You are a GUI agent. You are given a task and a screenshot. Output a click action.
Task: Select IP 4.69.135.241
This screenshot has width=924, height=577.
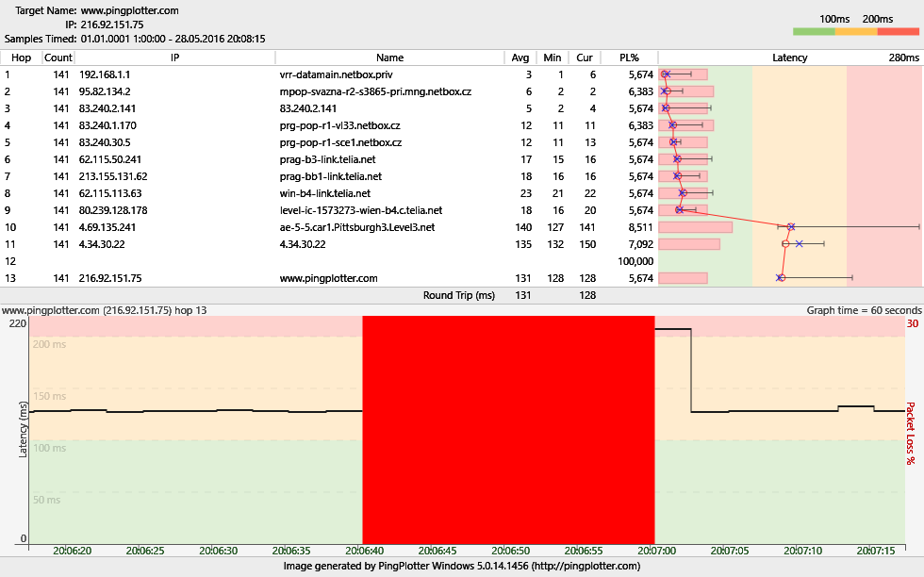107,227
